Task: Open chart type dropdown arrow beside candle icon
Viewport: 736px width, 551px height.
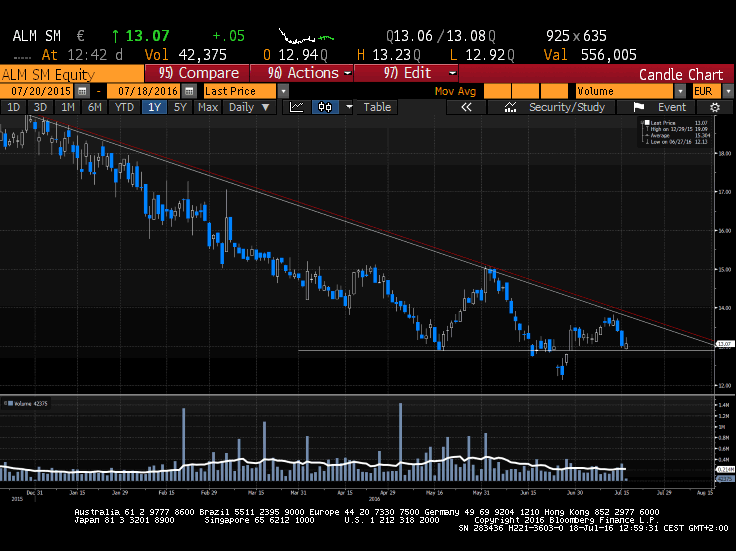Action: point(349,107)
